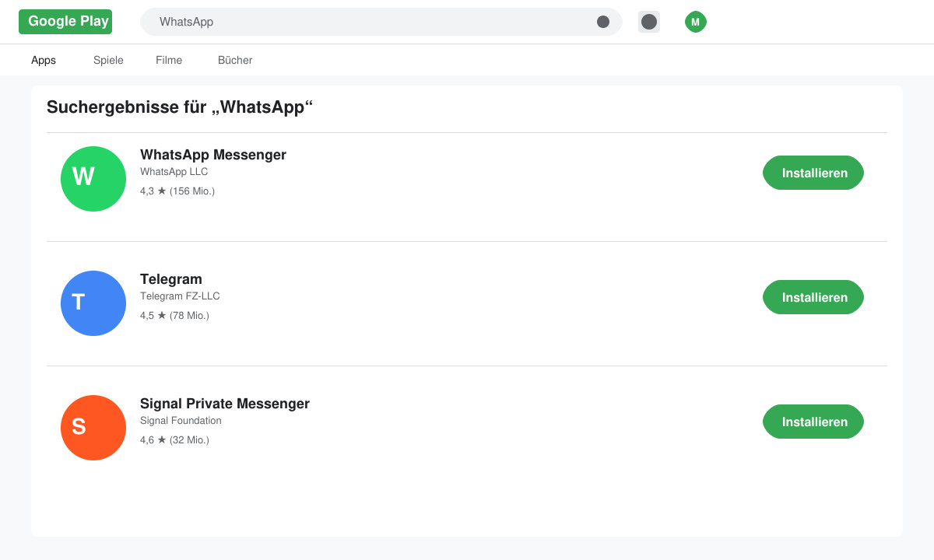
Task: Open the WhatsApp Messenger title link
Action: tap(213, 155)
